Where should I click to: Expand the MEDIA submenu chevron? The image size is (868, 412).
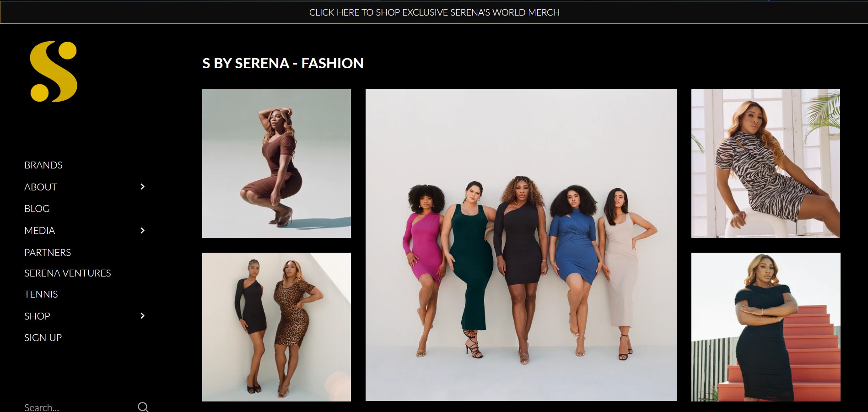pos(142,231)
